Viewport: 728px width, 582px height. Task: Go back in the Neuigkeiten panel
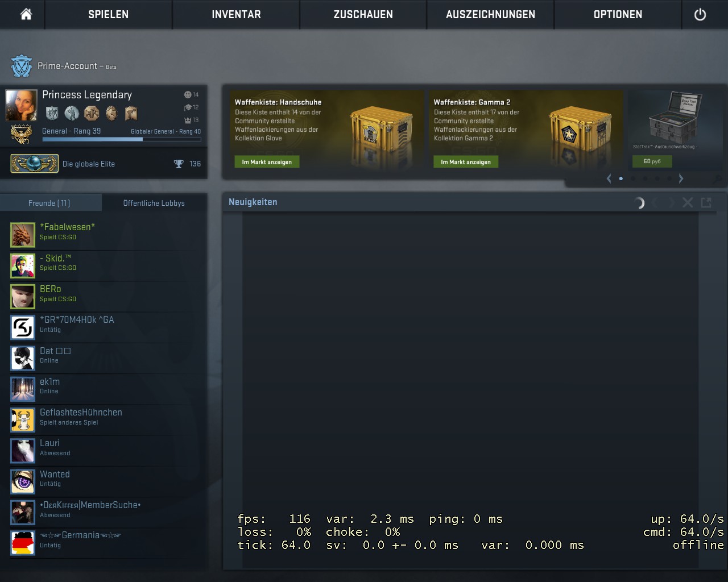coord(655,202)
